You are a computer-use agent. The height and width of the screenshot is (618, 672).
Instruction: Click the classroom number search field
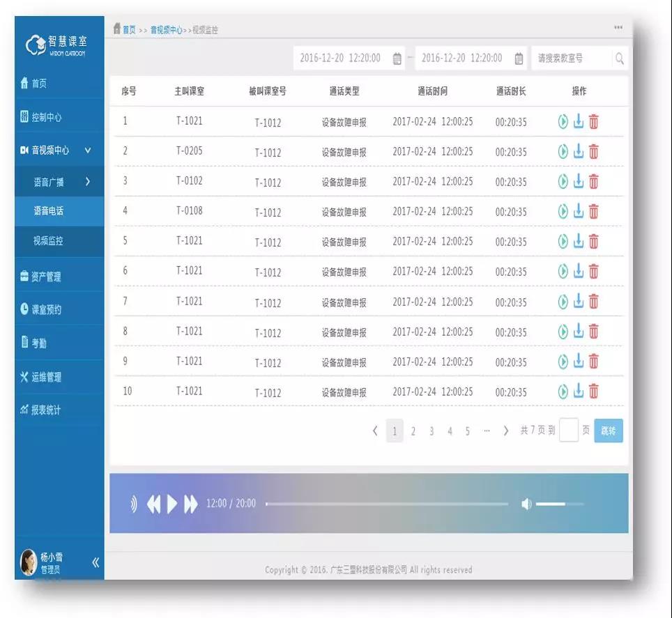tap(571, 59)
